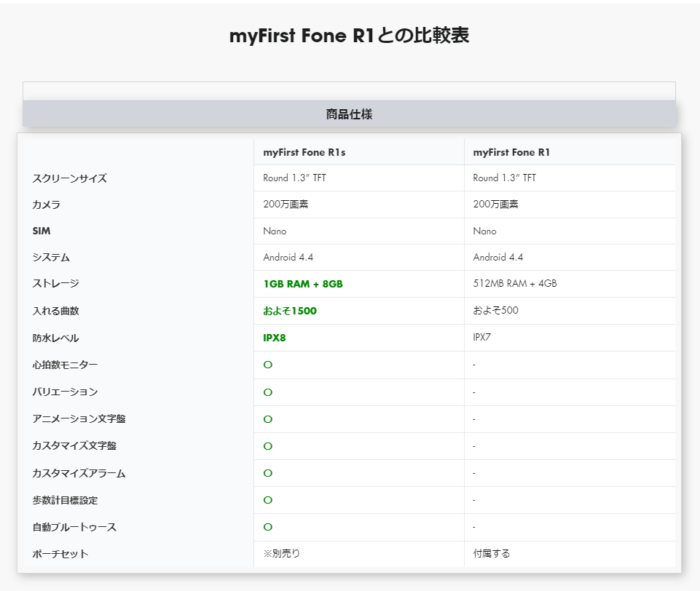The width and height of the screenshot is (700, 591).
Task: Click the green circle for バリエーション
Action: click(x=268, y=392)
